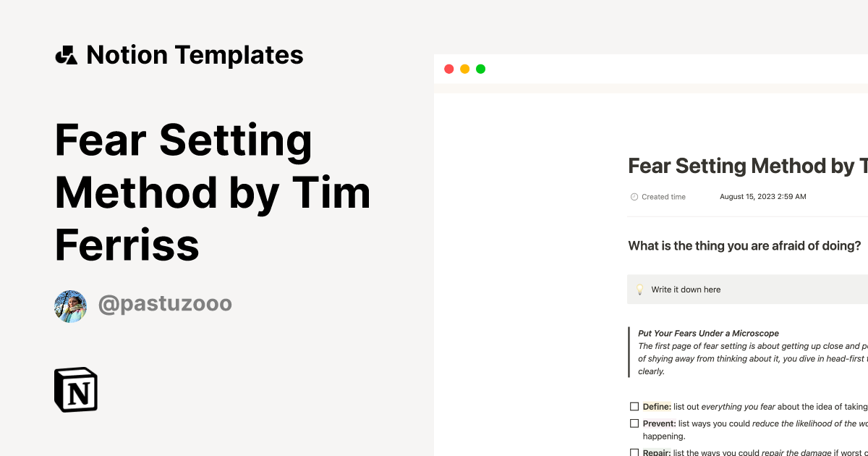
Task: Select the green maximize traffic light icon
Action: [480, 68]
